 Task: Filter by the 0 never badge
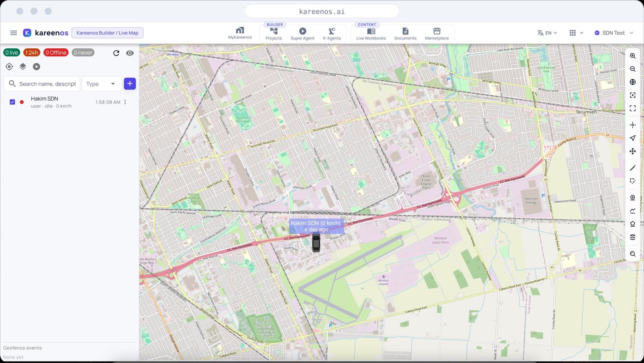(x=83, y=52)
